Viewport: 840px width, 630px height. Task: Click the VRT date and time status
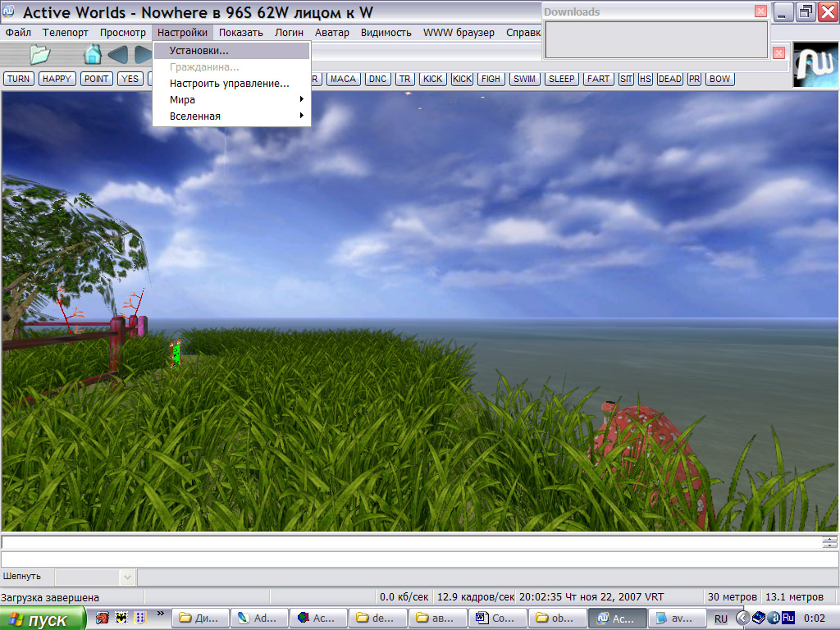click(x=591, y=597)
